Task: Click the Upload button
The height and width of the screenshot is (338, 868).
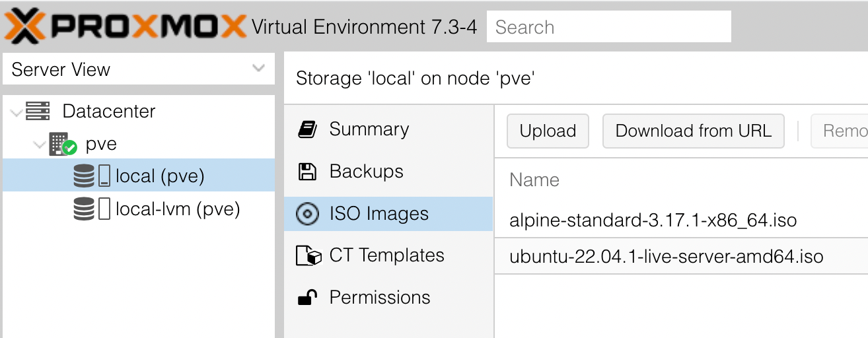Action: click(x=548, y=131)
